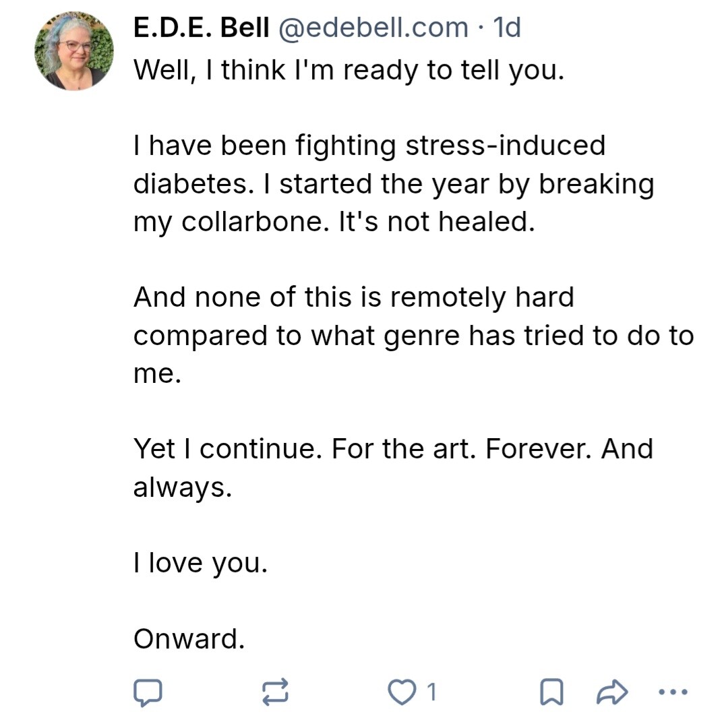Image resolution: width=728 pixels, height=728 pixels.
Task: Open the three-dot more options menu
Action: click(x=672, y=692)
